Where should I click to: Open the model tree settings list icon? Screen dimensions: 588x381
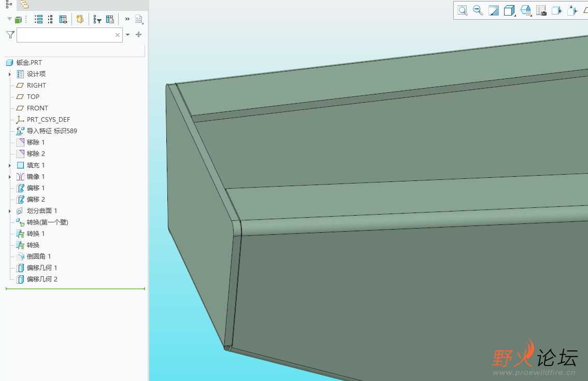[x=139, y=20]
